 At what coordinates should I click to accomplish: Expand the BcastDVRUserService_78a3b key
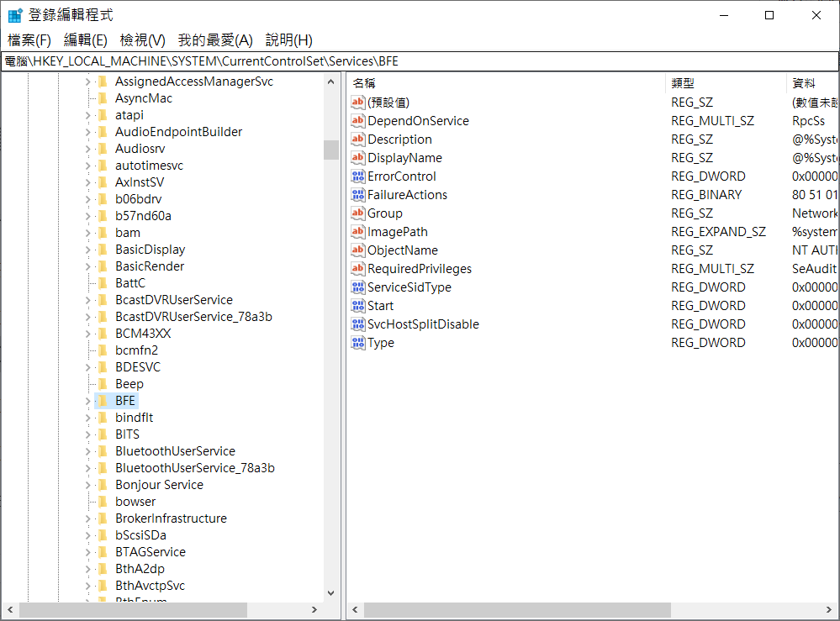tap(87, 317)
